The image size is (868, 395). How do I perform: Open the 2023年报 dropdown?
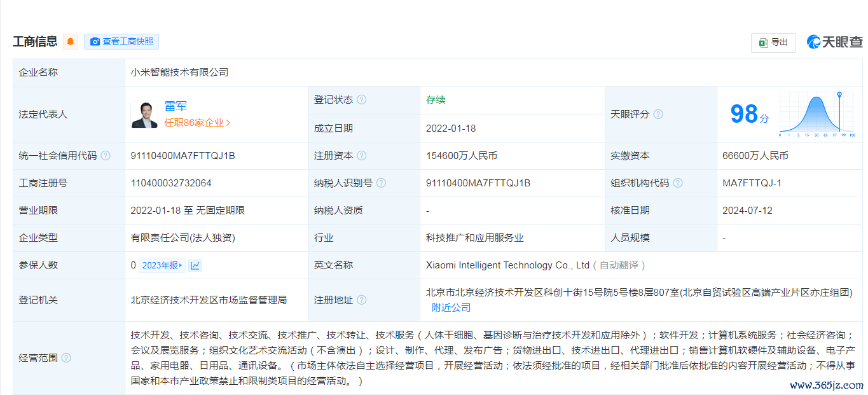(x=162, y=265)
